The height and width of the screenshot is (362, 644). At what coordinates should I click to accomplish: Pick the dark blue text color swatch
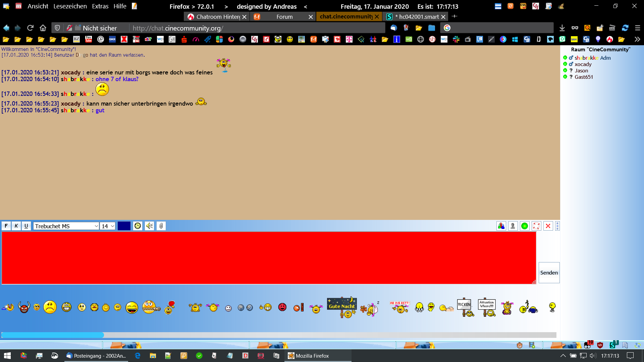[124, 226]
